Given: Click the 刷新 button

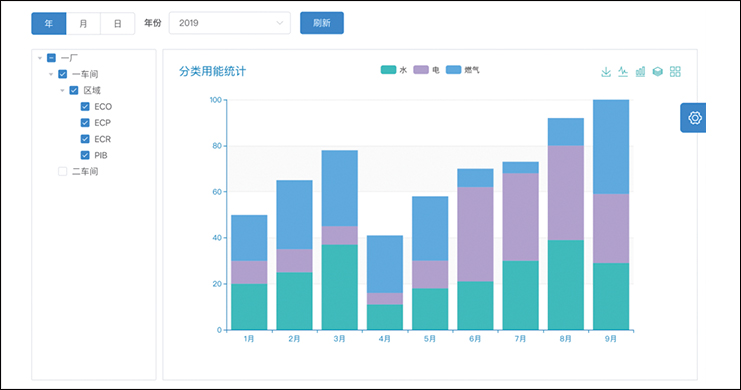Looking at the screenshot, I should [322, 23].
